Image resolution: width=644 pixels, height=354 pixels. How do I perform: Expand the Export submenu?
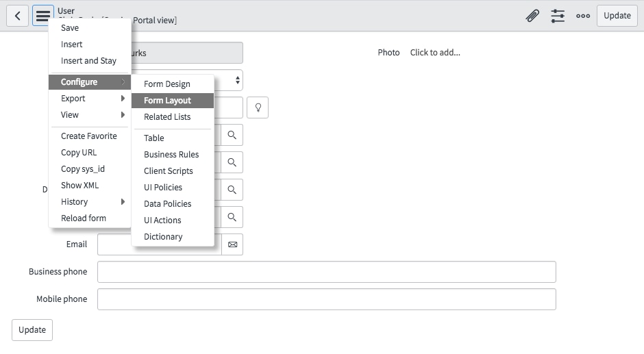(x=90, y=99)
